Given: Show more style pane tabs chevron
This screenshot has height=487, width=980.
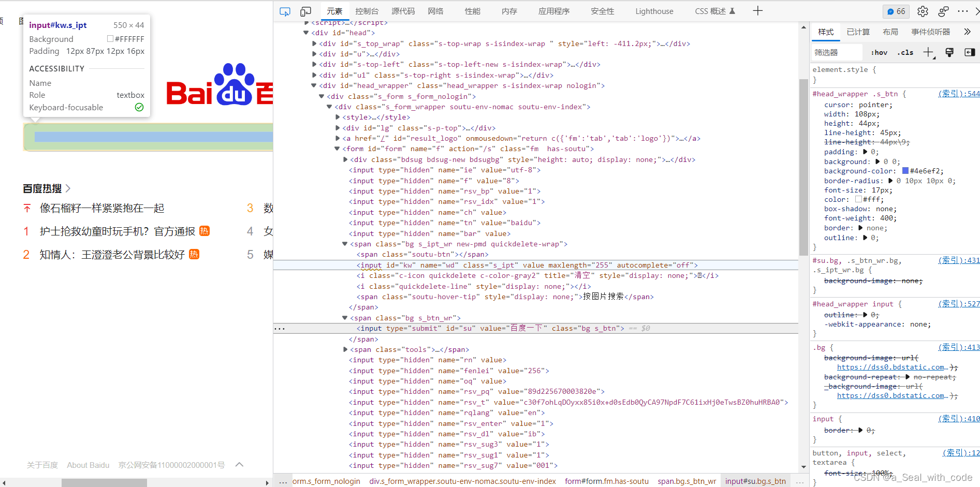Looking at the screenshot, I should 967,32.
